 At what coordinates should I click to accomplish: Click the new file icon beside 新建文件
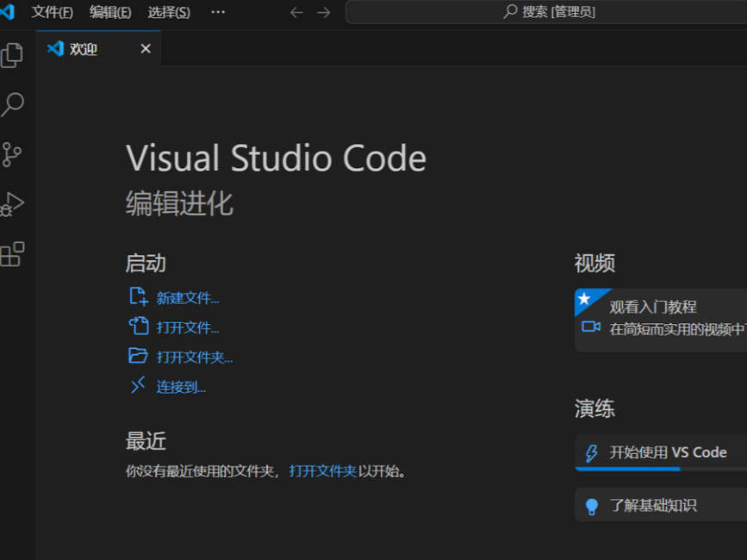(139, 296)
